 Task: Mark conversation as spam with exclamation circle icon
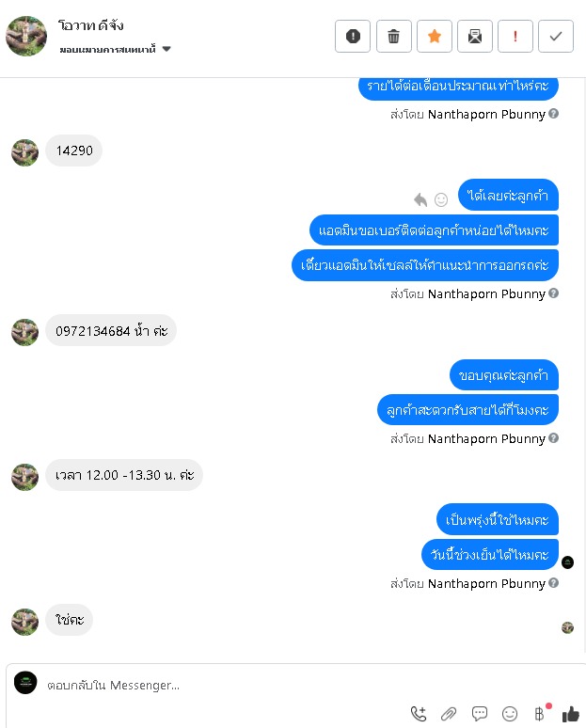coord(353,37)
